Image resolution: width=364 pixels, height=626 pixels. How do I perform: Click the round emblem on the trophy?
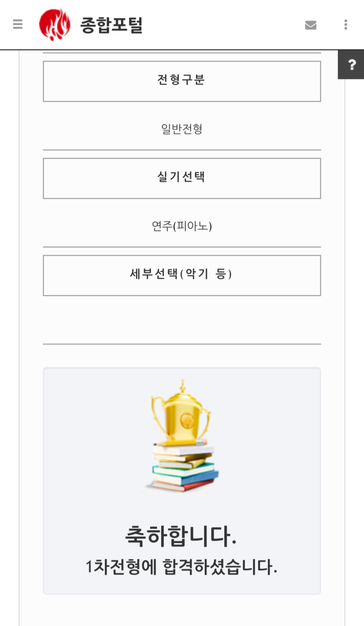(187, 420)
